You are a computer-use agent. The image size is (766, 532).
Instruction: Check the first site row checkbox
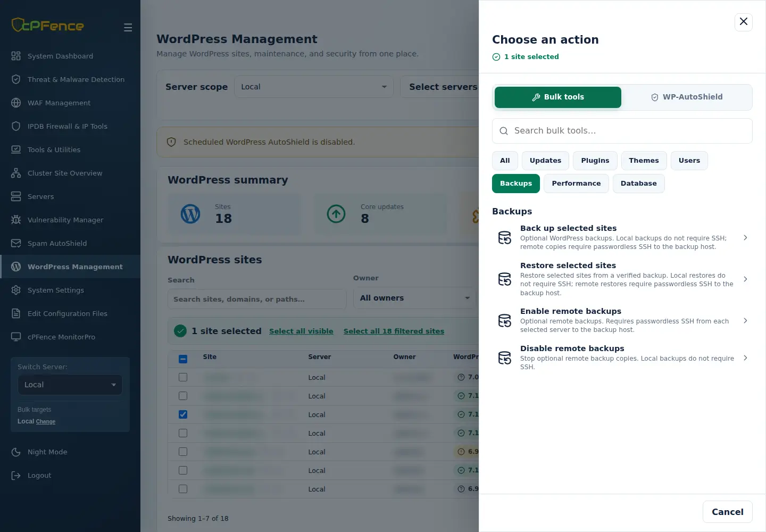(183, 377)
